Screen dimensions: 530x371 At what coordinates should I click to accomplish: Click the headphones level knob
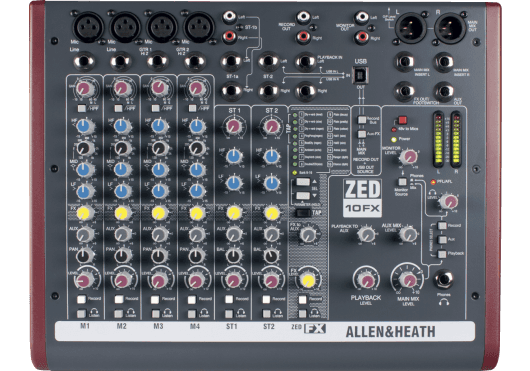(450, 202)
